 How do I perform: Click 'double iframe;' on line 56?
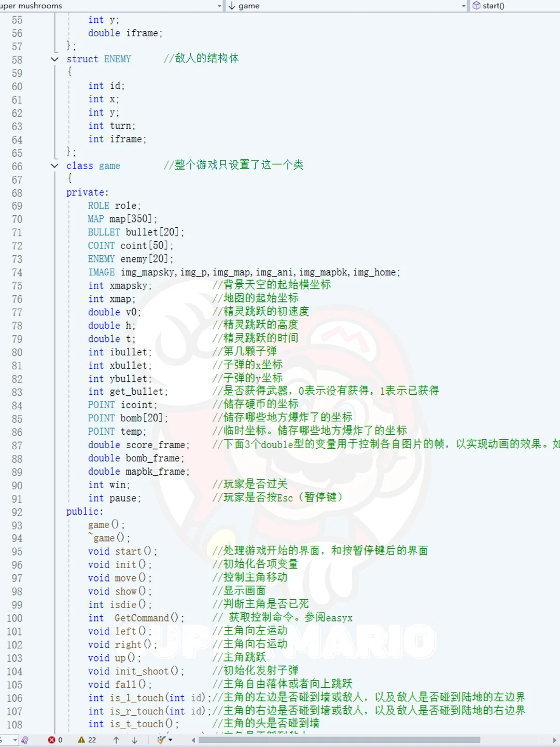click(125, 33)
